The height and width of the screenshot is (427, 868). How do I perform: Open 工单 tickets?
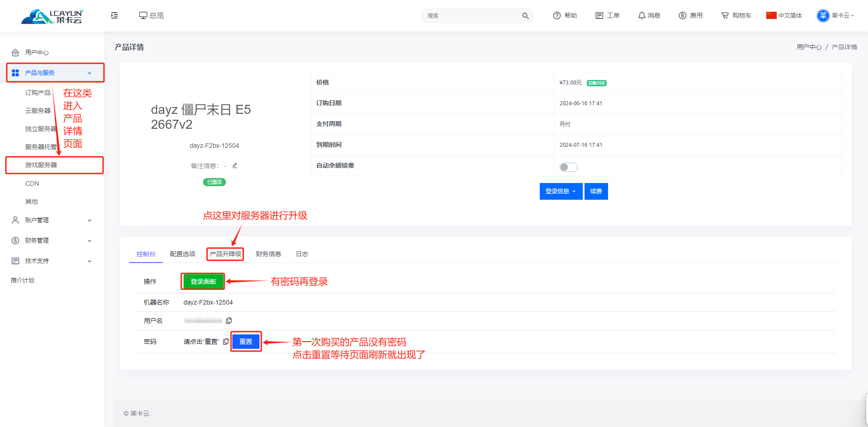(x=608, y=15)
